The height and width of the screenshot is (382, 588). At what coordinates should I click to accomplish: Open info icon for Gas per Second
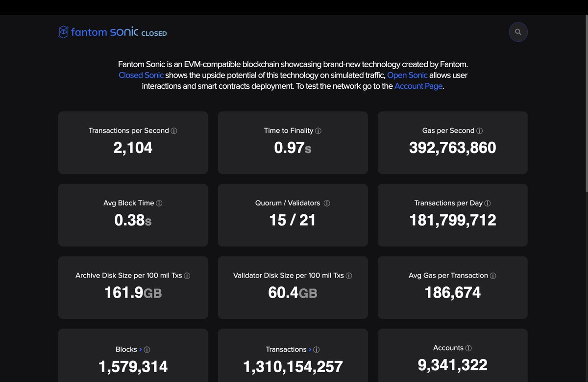click(480, 131)
